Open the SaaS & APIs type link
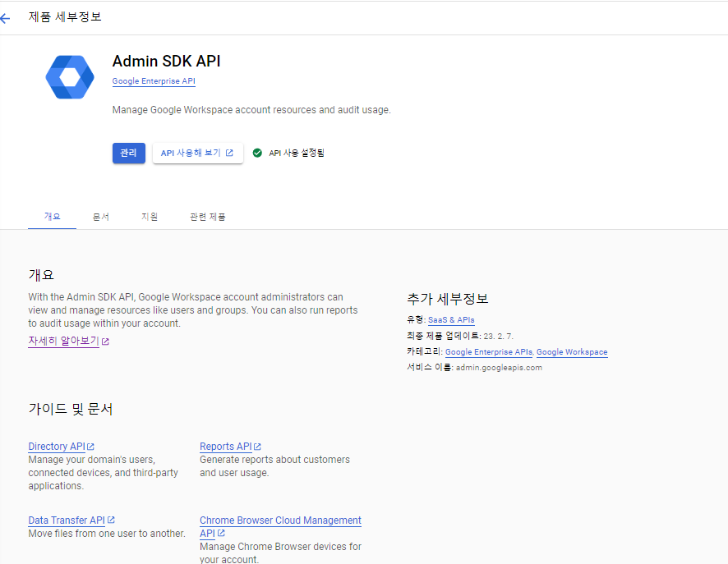 pyautogui.click(x=451, y=320)
